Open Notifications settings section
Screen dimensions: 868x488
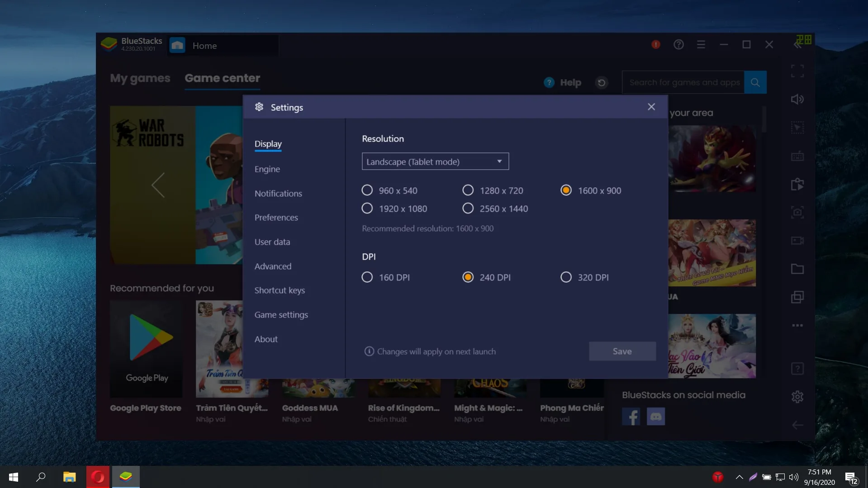pos(278,194)
